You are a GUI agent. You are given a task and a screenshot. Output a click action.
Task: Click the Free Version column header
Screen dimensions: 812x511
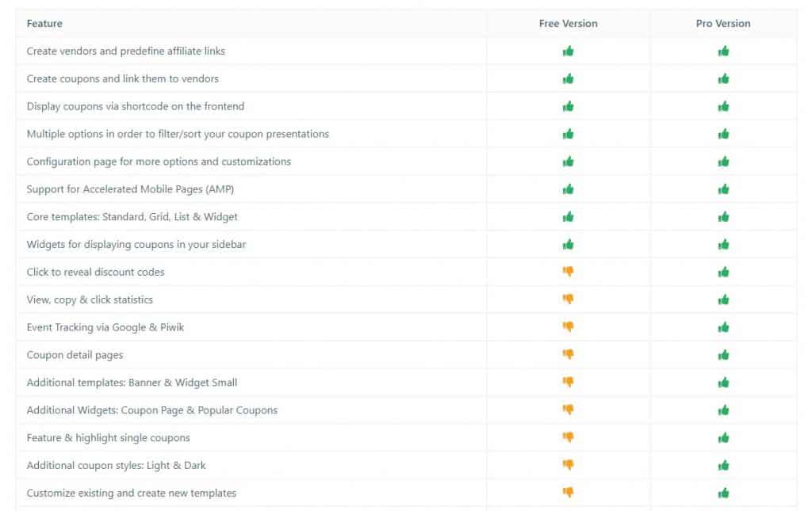(x=568, y=23)
